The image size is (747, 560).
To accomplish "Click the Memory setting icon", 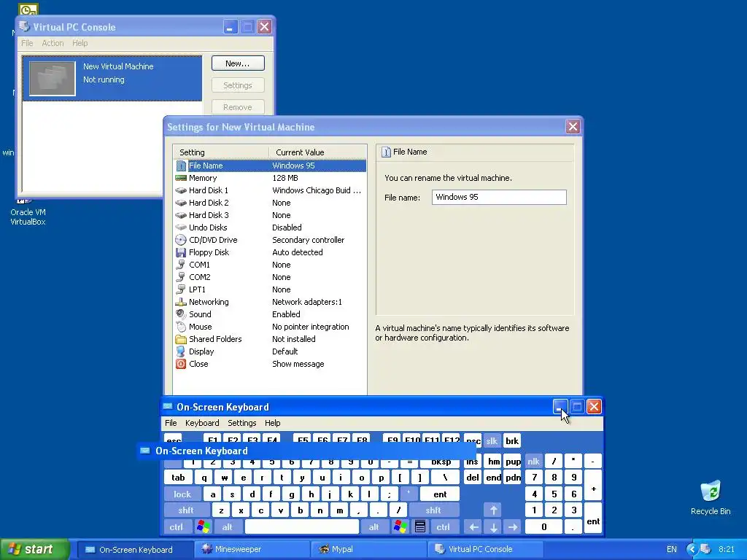I will coord(181,178).
